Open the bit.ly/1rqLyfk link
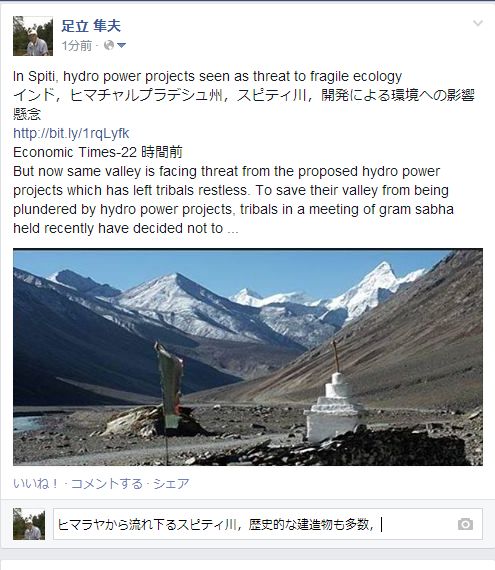The width and height of the screenshot is (495, 570). tap(71, 133)
